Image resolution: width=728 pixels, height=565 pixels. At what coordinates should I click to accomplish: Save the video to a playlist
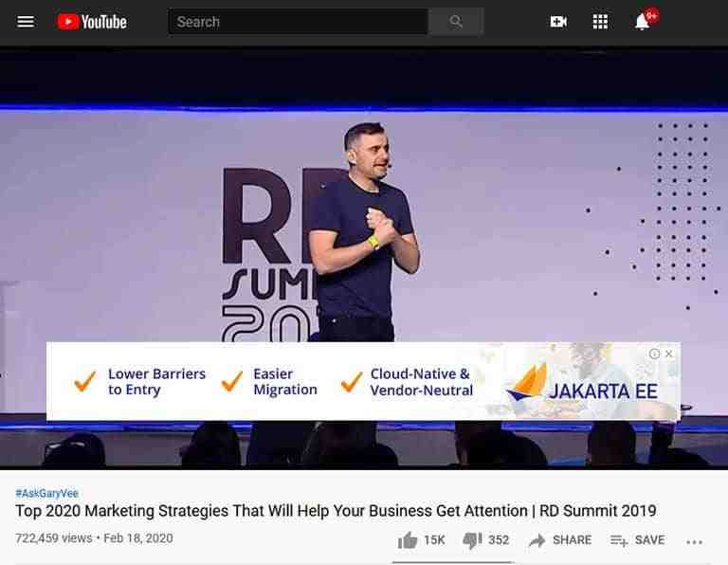click(x=637, y=540)
